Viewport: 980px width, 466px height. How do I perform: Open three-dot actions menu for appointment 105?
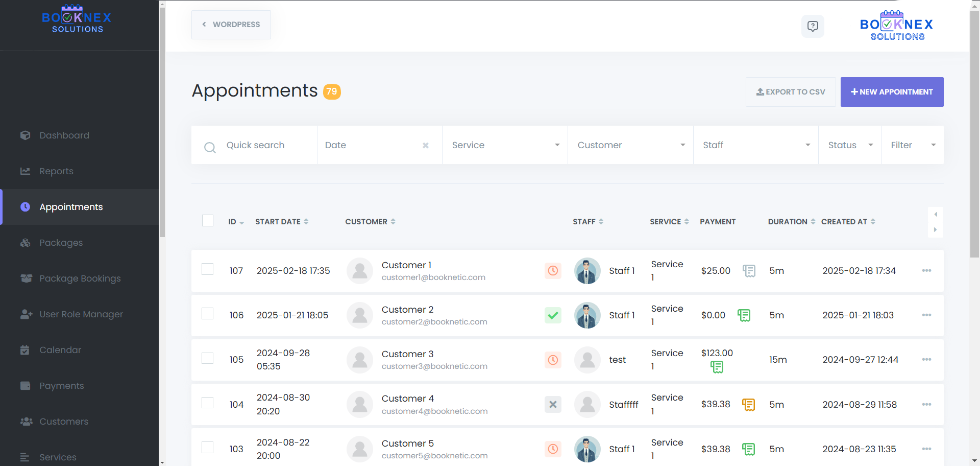[926, 360]
